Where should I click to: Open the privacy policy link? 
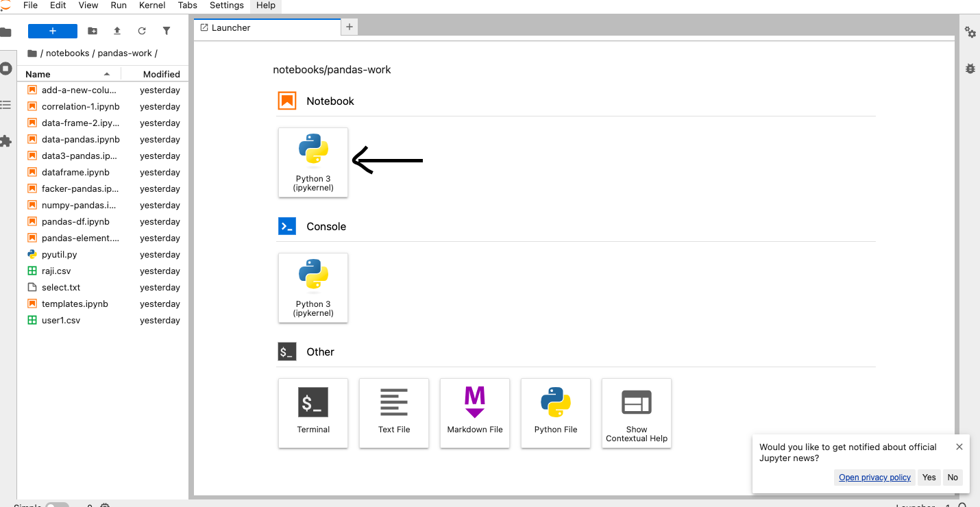pos(875,478)
